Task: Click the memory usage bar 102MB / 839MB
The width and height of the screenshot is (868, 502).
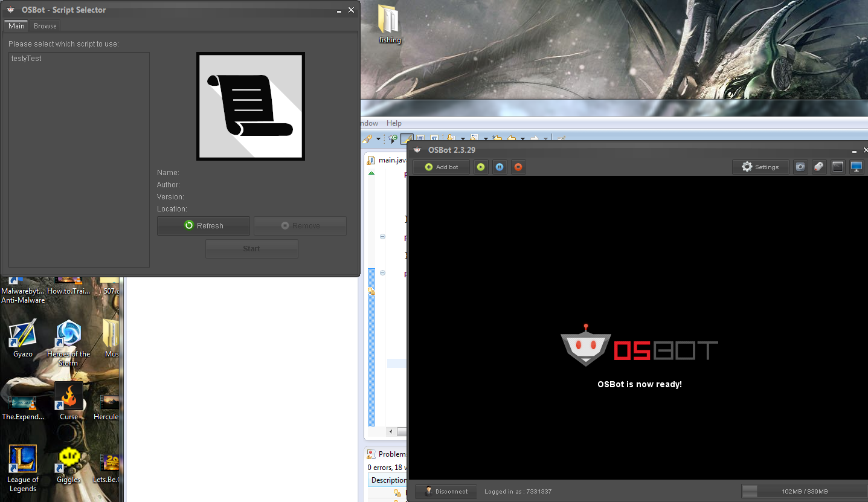Action: (805, 491)
